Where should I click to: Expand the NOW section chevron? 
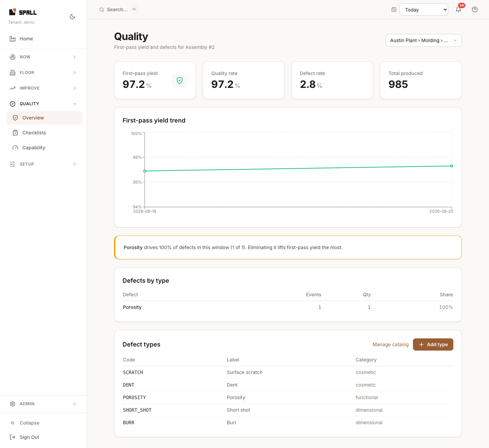75,57
